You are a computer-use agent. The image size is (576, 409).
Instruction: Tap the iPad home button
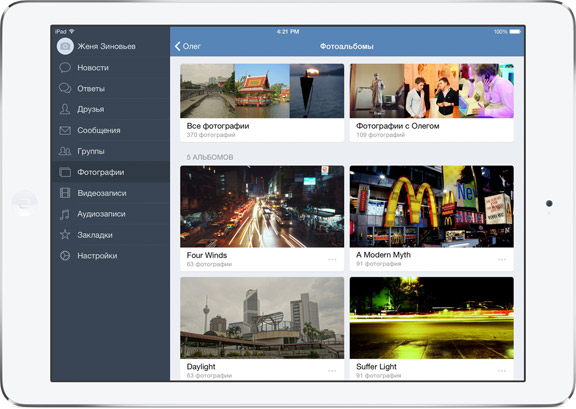click(24, 202)
